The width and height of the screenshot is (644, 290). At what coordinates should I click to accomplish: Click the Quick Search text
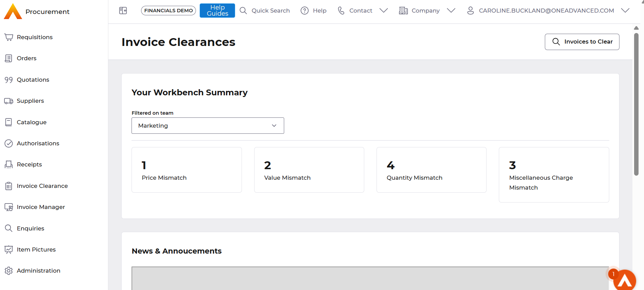[x=271, y=11]
